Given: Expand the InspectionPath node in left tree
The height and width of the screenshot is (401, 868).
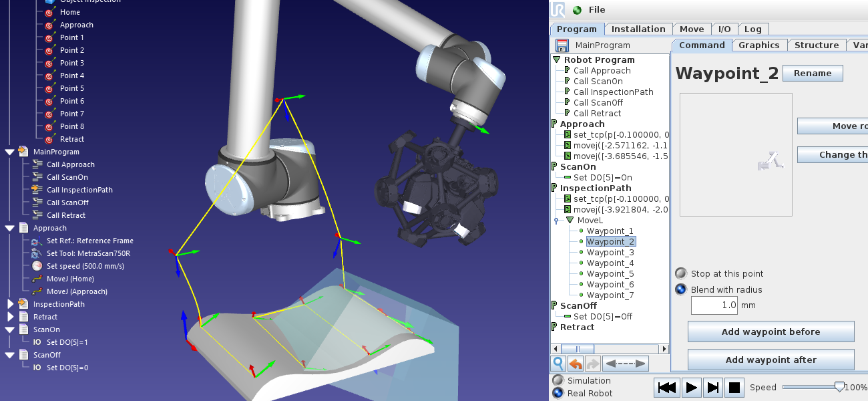Looking at the screenshot, I should pyautogui.click(x=10, y=304).
